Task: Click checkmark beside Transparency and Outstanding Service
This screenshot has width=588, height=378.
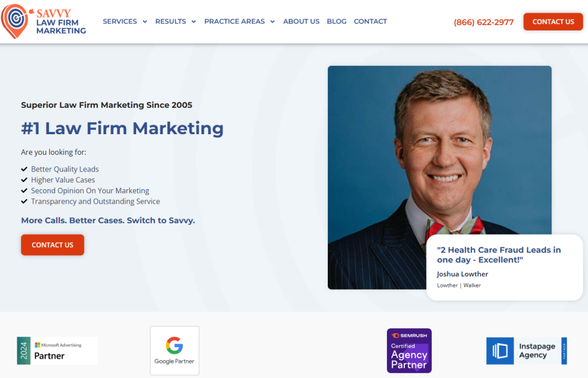Action: (24, 201)
